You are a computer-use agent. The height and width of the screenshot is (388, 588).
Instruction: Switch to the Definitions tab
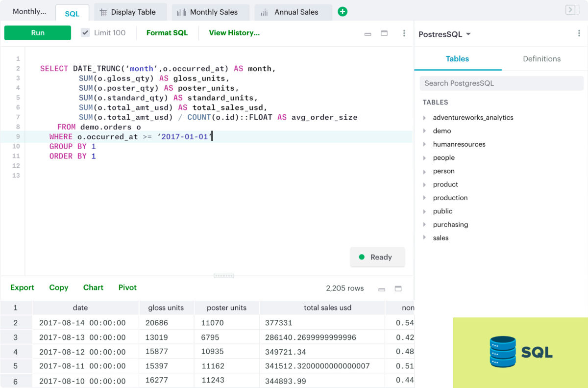[541, 59]
